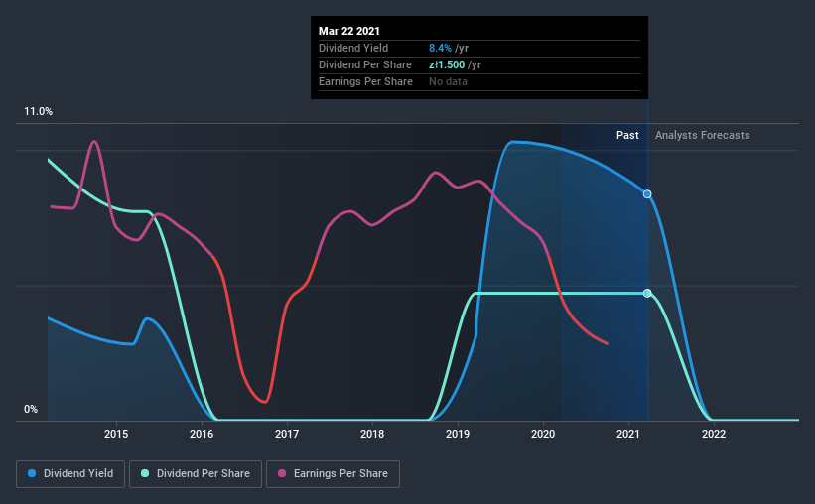Select the 2020 label on the x-axis

tap(543, 434)
